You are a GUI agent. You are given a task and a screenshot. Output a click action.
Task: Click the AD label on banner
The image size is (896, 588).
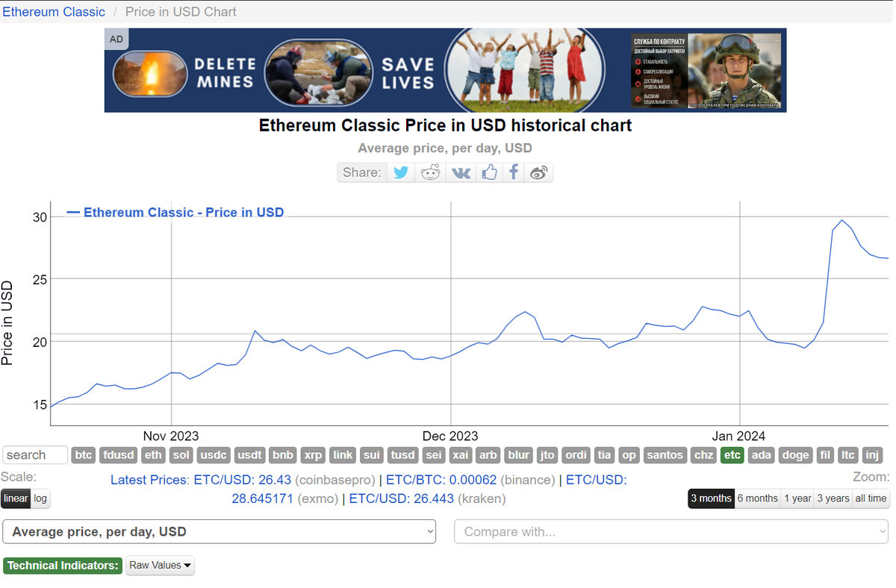pyautogui.click(x=116, y=39)
